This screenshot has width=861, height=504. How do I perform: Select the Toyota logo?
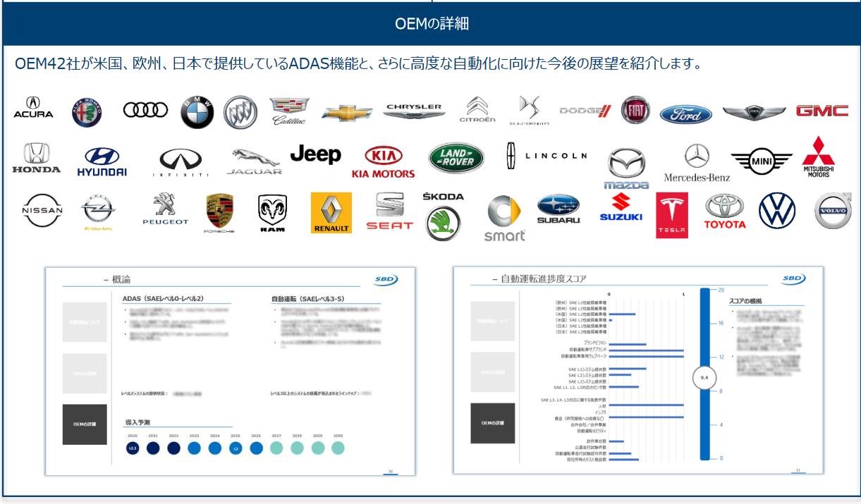[x=724, y=212]
